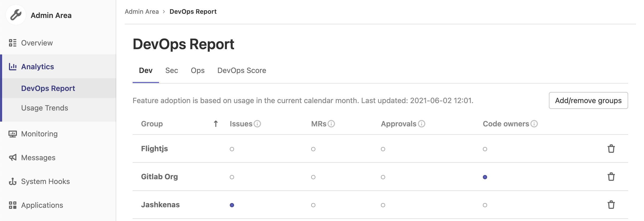Click the Messages megaphone icon
644x221 pixels.
coord(12,158)
